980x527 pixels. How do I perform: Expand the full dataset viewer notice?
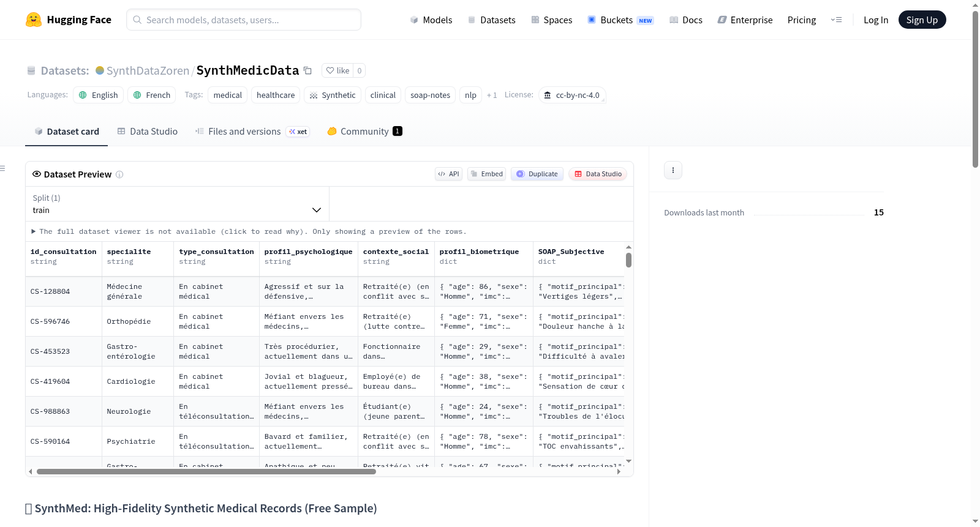coord(249,231)
